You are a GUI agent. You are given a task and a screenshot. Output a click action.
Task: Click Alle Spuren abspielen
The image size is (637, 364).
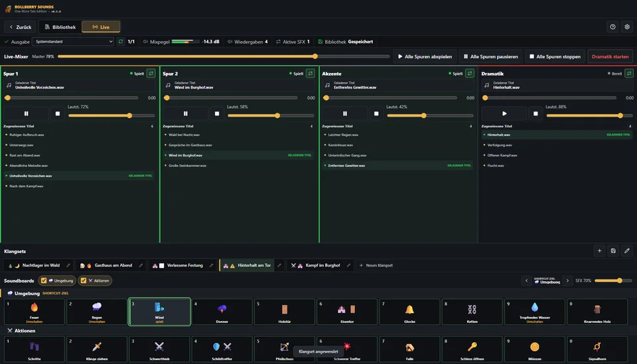coord(425,56)
